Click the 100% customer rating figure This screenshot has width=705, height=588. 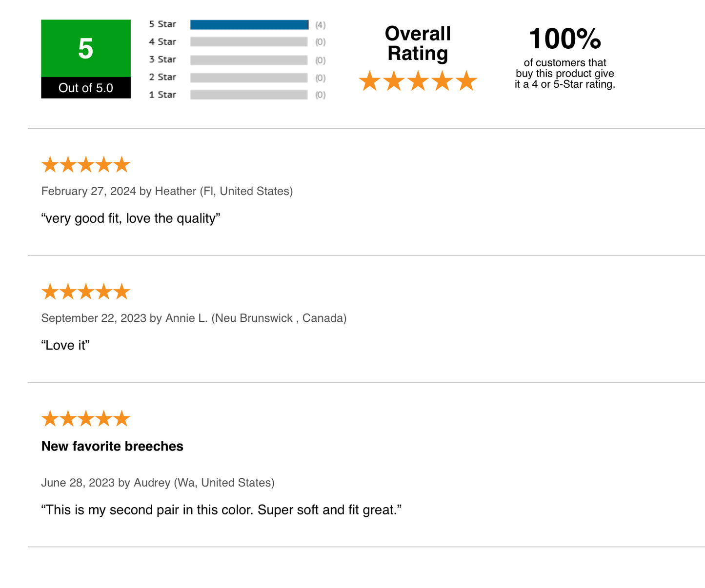click(565, 39)
